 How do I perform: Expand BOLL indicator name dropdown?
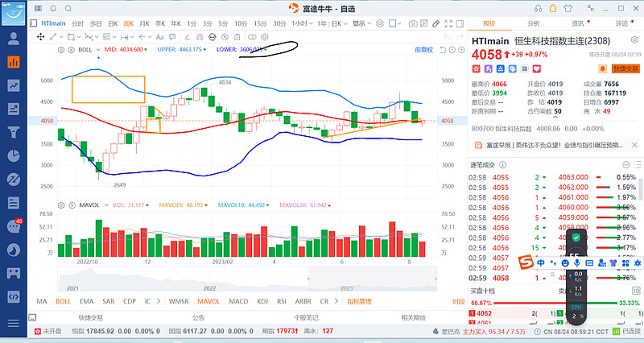click(98, 50)
